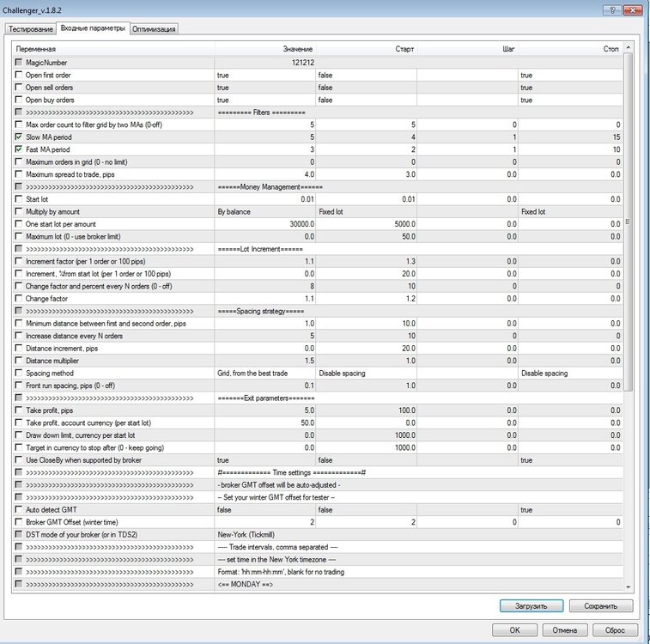Select the Slow MA period value cell

[264, 137]
